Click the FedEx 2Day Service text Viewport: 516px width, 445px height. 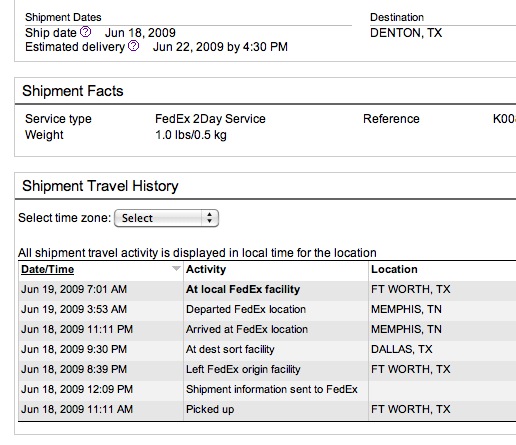pos(210,119)
